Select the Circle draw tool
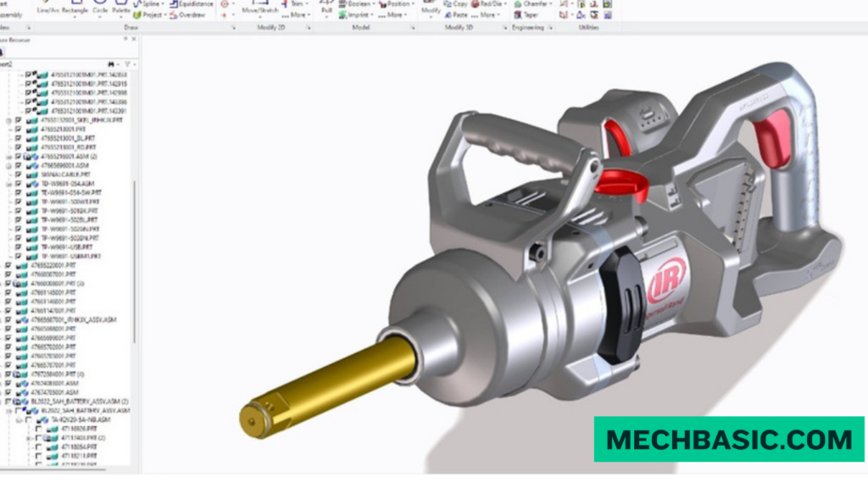Viewport: 868px width, 488px height. click(x=100, y=7)
